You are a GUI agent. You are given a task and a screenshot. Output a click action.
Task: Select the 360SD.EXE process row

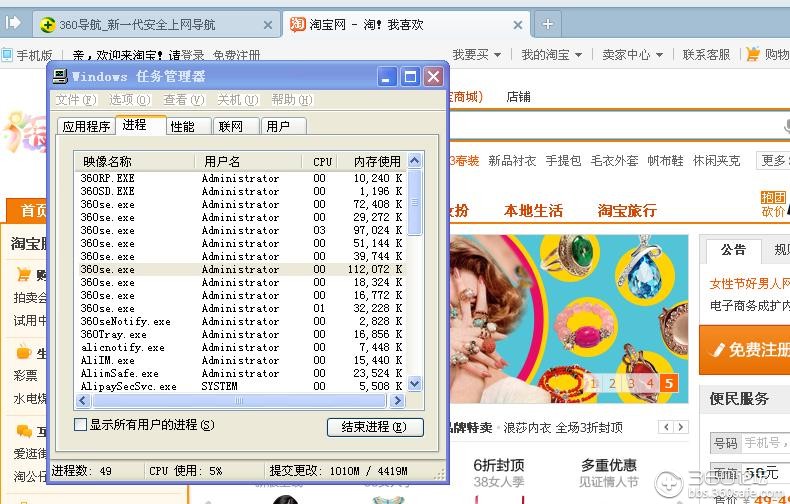pos(241,191)
